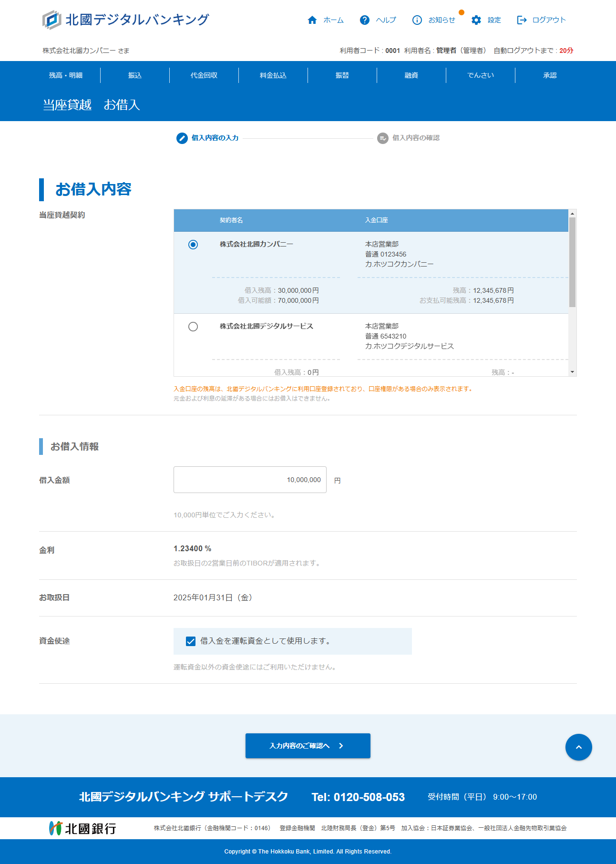616x864 pixels.
Task: Click the お知らせ link
Action: click(x=441, y=20)
